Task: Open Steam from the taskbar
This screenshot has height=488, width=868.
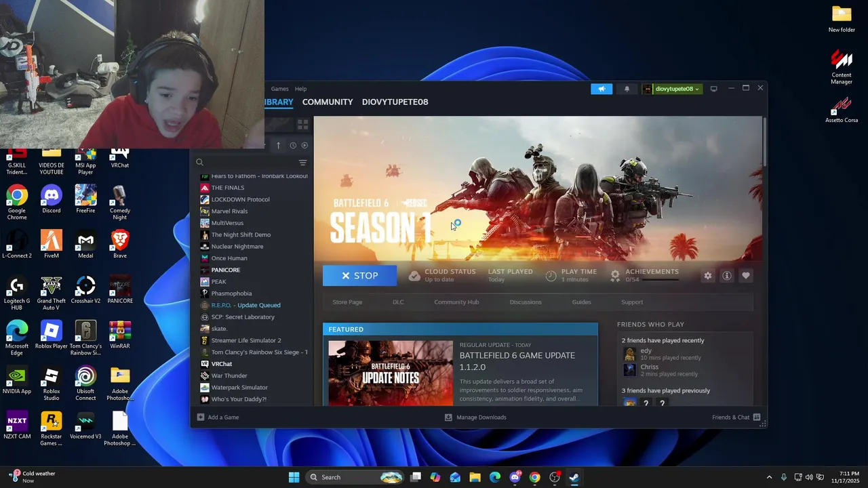Action: [574, 477]
